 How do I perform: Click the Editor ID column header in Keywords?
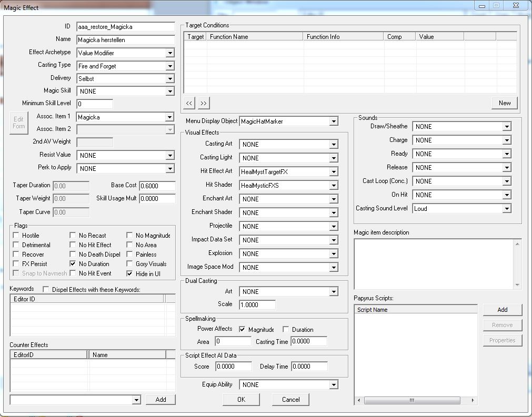tap(87, 299)
